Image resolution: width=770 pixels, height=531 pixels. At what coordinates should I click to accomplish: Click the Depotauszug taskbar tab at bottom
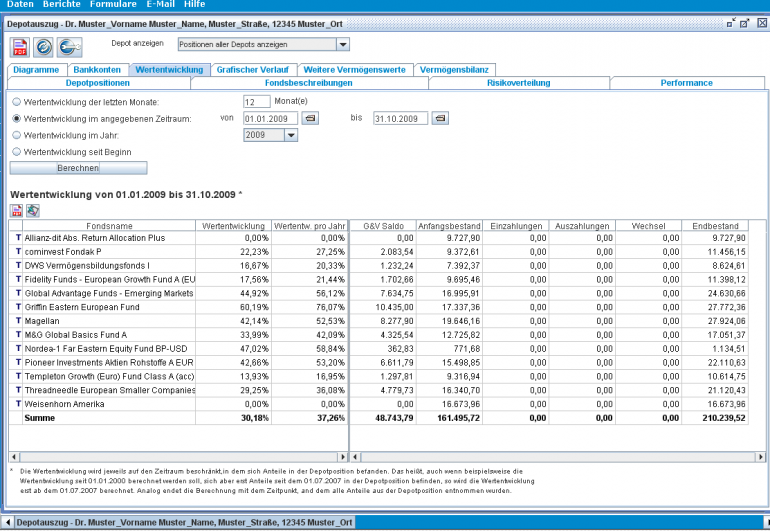[184, 522]
